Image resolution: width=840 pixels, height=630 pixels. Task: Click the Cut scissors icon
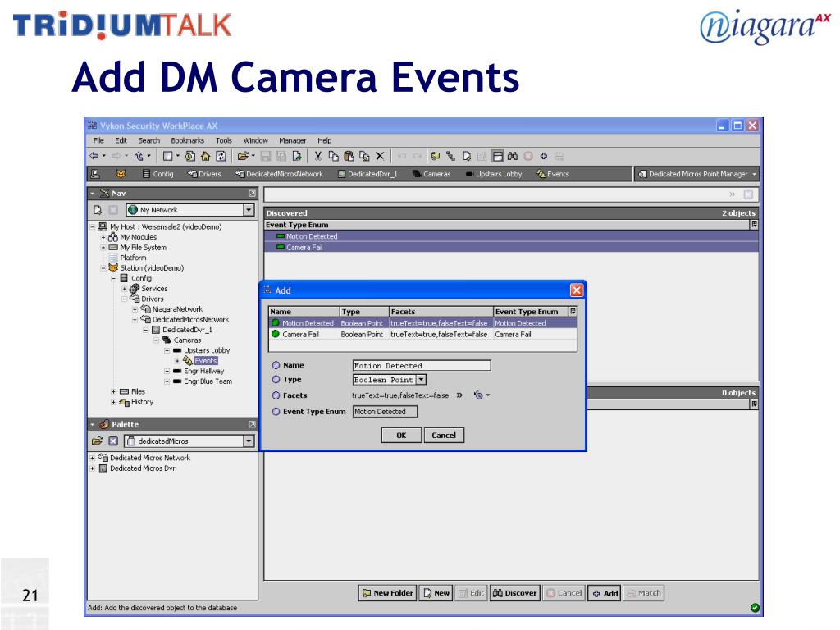(317, 156)
